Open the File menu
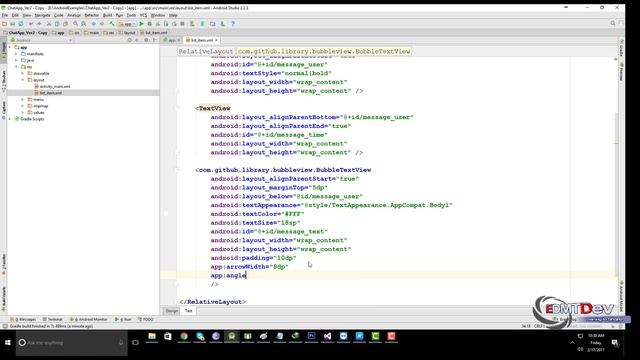Viewport: 640px width, 360px height. coord(5,15)
